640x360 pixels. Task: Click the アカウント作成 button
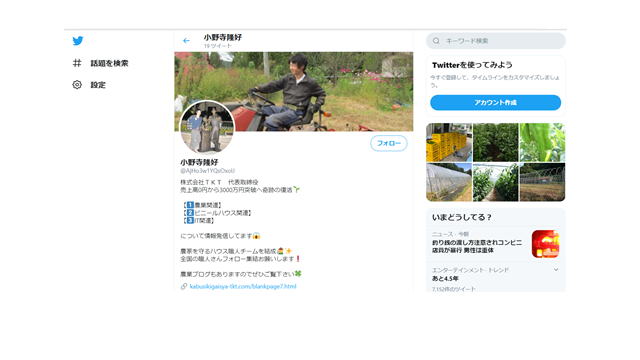496,102
